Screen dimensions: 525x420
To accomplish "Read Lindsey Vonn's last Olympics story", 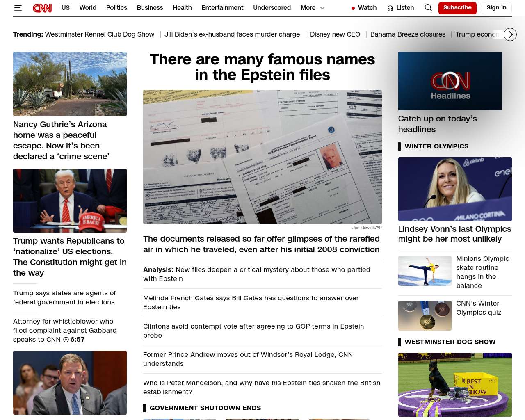I will [x=454, y=234].
